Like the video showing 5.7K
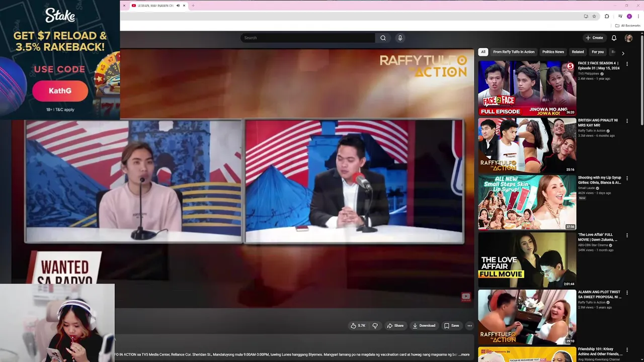Viewport: 644px width, 362px height. 358,326
